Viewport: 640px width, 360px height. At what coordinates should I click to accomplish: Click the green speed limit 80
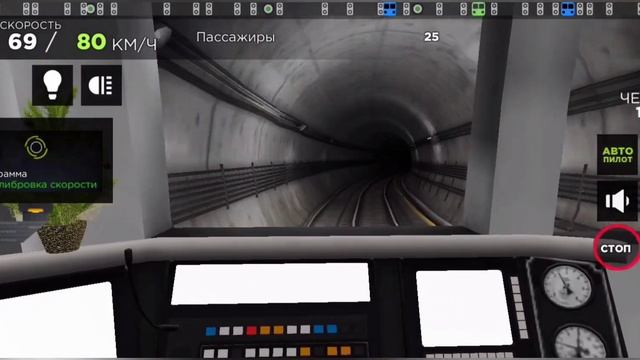(91, 42)
